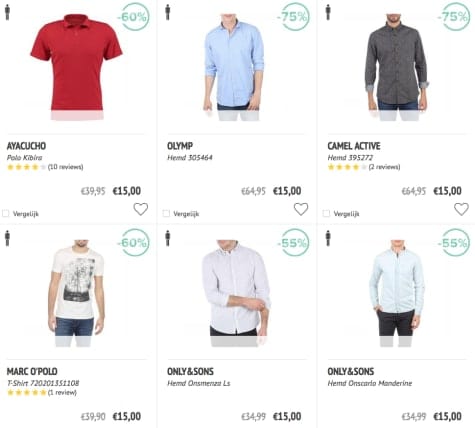Click the men's figure icon on the Marc O'Polo card

pyautogui.click(x=7, y=238)
